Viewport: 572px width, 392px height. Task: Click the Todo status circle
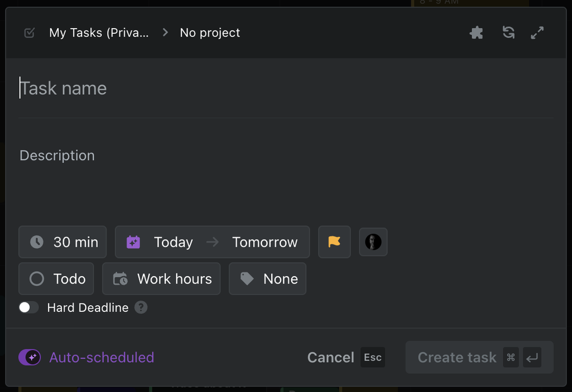(37, 279)
